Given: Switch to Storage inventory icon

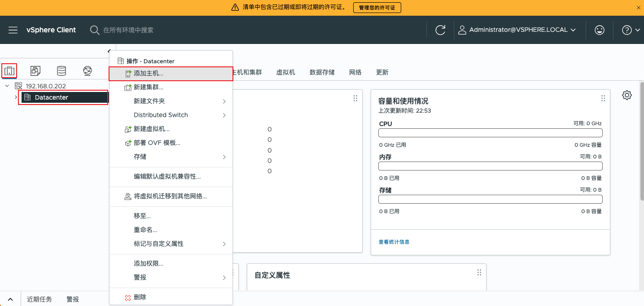Looking at the screenshot, I should point(61,71).
